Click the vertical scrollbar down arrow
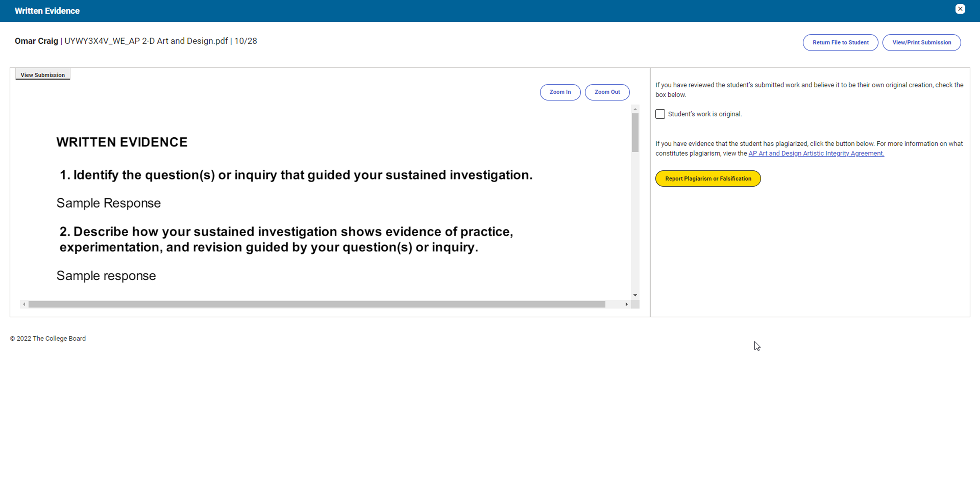The width and height of the screenshot is (980, 483). [635, 295]
